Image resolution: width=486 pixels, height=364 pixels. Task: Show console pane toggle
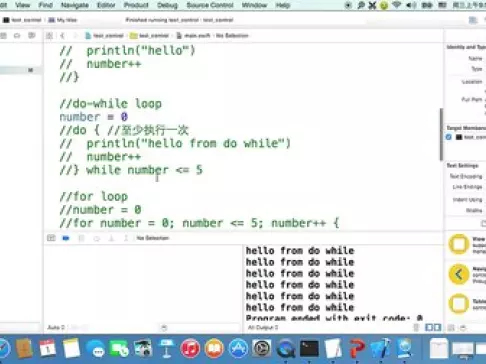pyautogui.click(x=437, y=328)
